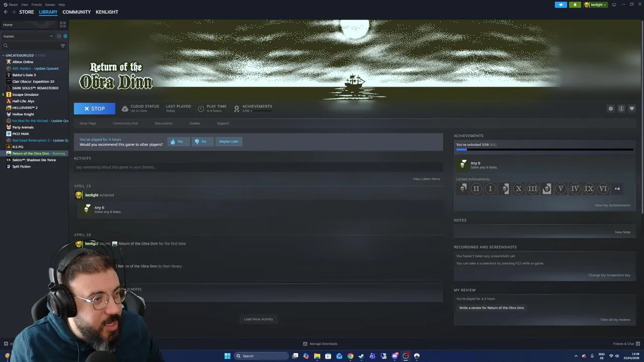Open the kenlight account dropdown
This screenshot has width=644, height=362.
click(x=596, y=5)
